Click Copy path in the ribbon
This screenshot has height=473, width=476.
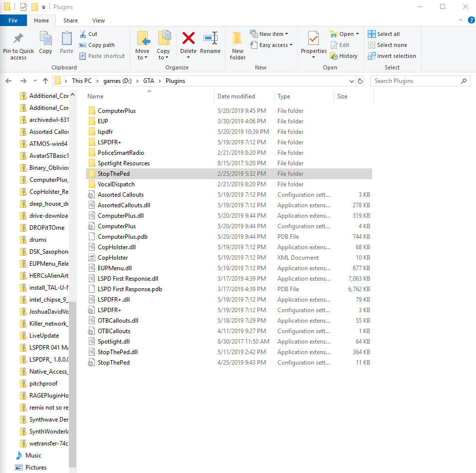(97, 45)
